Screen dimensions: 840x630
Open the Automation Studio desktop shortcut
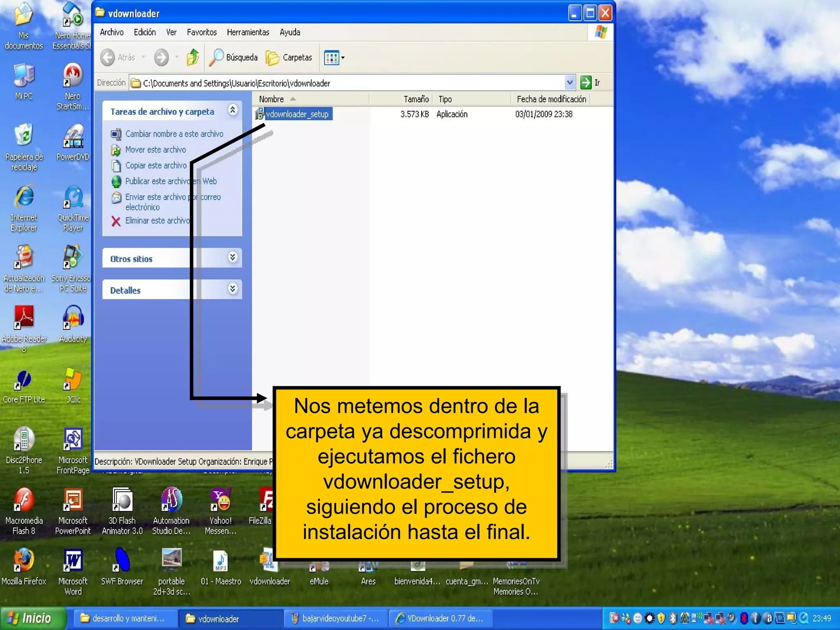[171, 511]
